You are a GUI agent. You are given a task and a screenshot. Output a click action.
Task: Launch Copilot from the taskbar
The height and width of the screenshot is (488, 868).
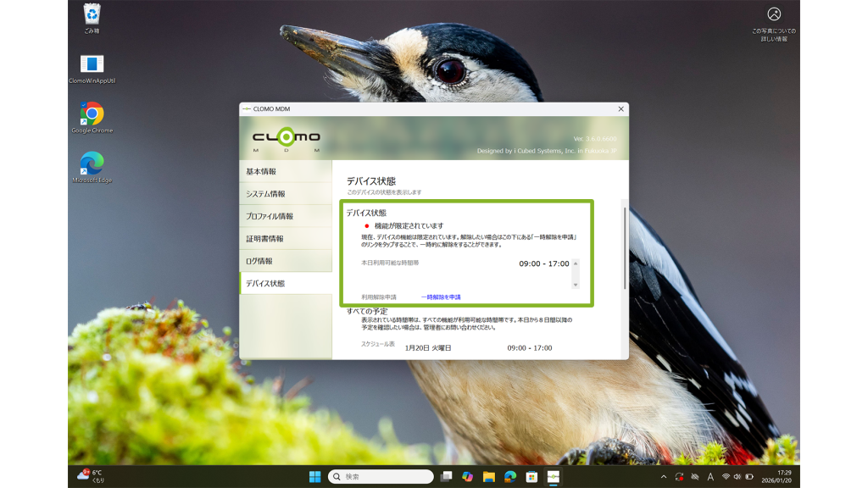tap(467, 477)
